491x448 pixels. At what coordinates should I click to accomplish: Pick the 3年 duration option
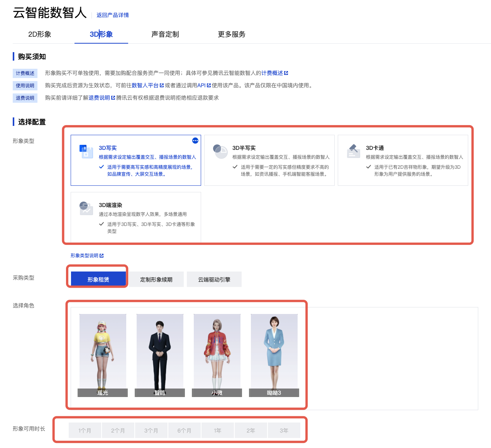click(284, 430)
